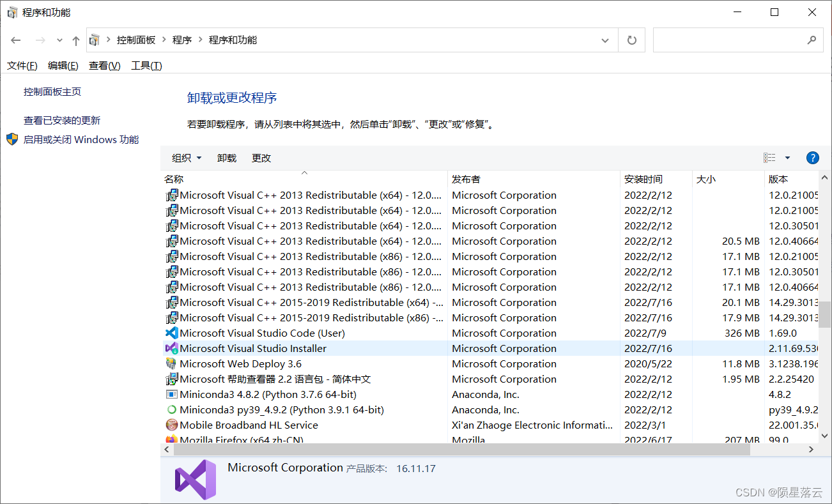Screen dimensions: 832x504
Task: Click the change view icon
Action: pos(770,158)
